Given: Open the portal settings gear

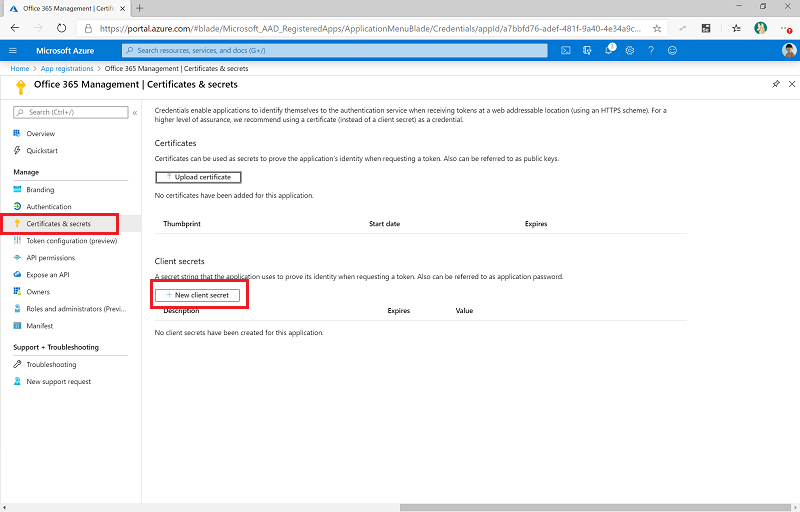Looking at the screenshot, I should [630, 50].
